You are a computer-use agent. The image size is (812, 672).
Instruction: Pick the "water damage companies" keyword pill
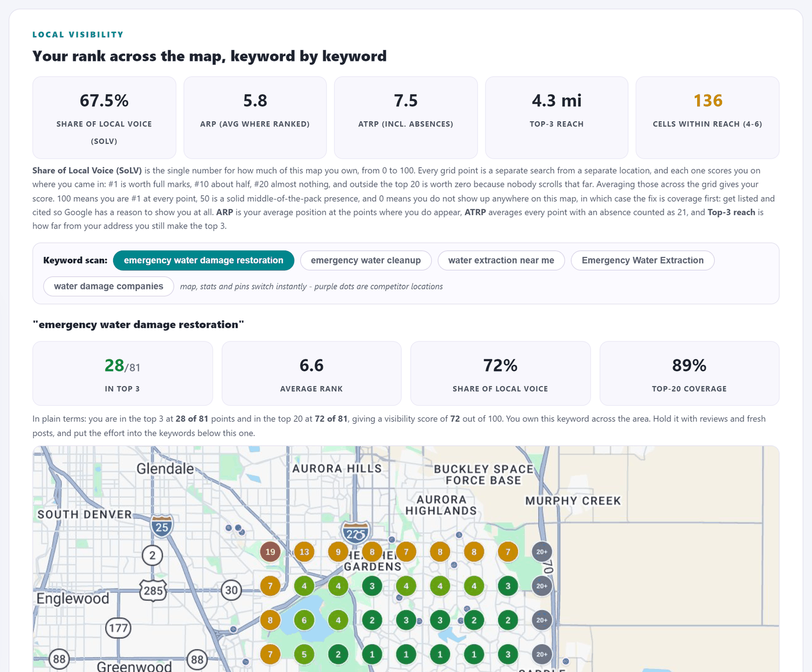click(108, 286)
